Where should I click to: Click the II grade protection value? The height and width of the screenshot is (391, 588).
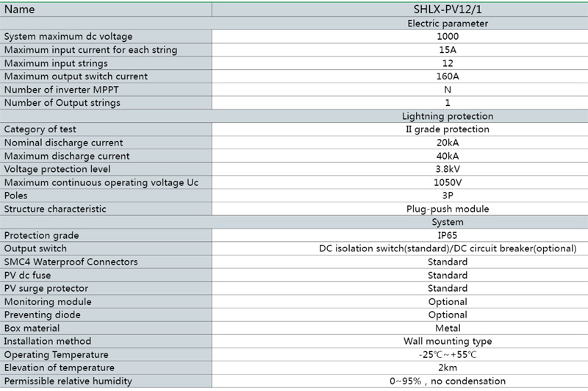[447, 129]
